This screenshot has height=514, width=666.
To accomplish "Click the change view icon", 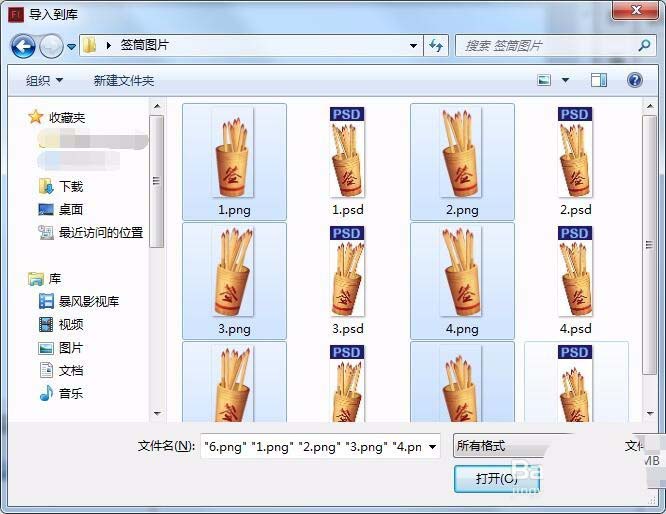I will [544, 80].
